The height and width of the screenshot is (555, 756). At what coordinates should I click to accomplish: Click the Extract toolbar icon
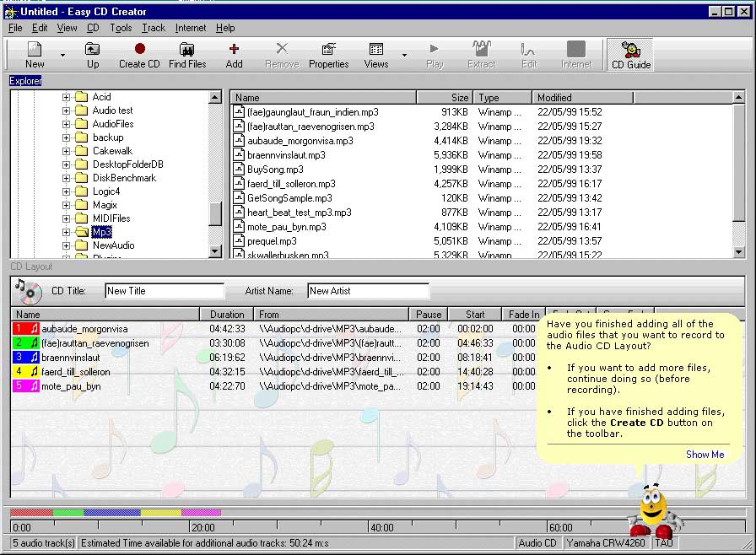pyautogui.click(x=481, y=55)
